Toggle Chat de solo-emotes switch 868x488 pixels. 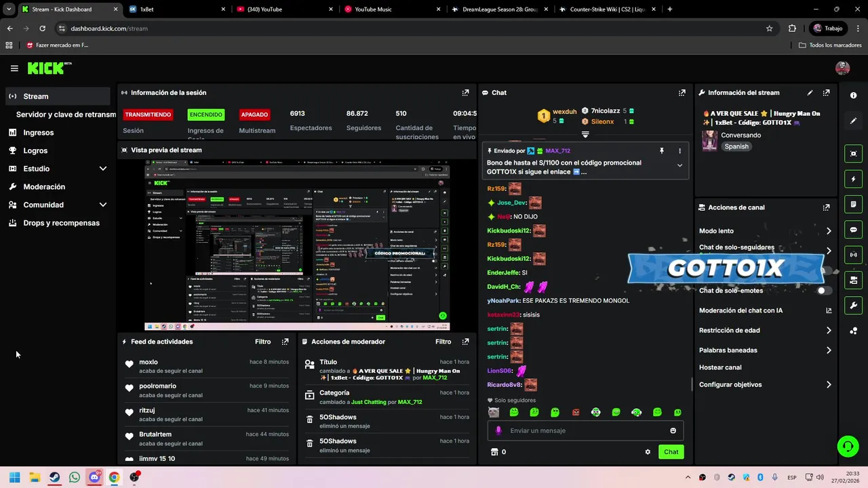(x=824, y=291)
